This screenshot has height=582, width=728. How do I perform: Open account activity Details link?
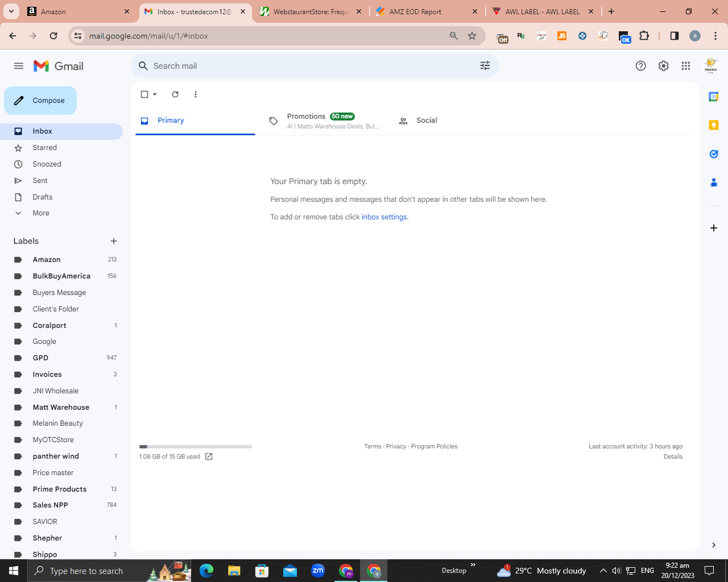[673, 457]
